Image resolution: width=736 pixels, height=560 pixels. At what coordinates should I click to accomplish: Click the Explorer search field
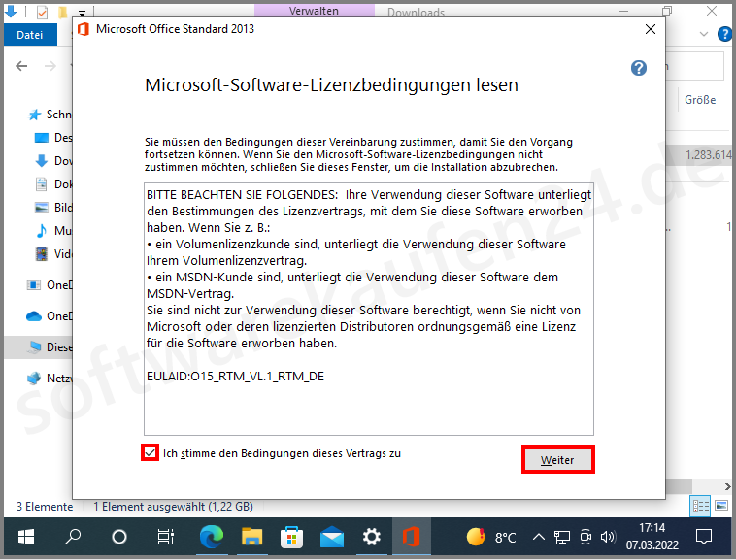click(x=695, y=66)
